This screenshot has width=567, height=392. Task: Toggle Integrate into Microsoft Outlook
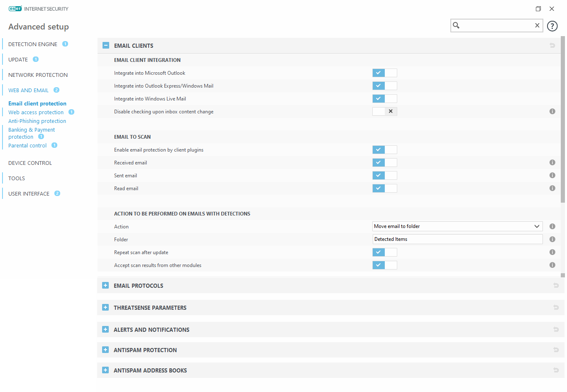pos(385,73)
